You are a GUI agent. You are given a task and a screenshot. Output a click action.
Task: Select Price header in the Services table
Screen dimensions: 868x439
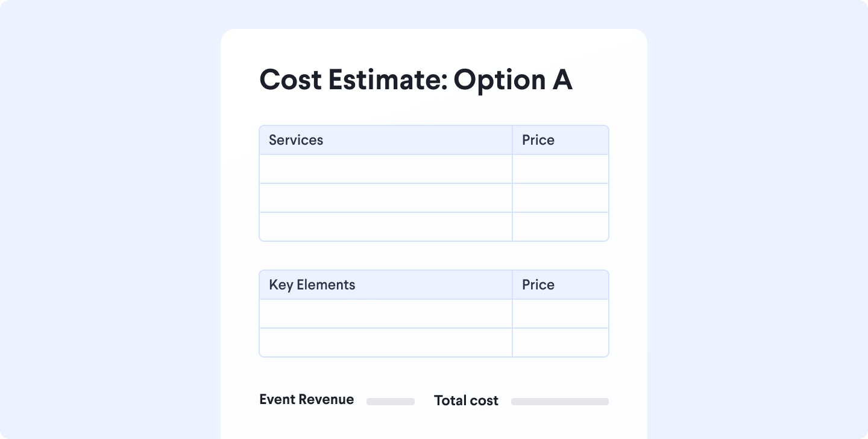(560, 140)
